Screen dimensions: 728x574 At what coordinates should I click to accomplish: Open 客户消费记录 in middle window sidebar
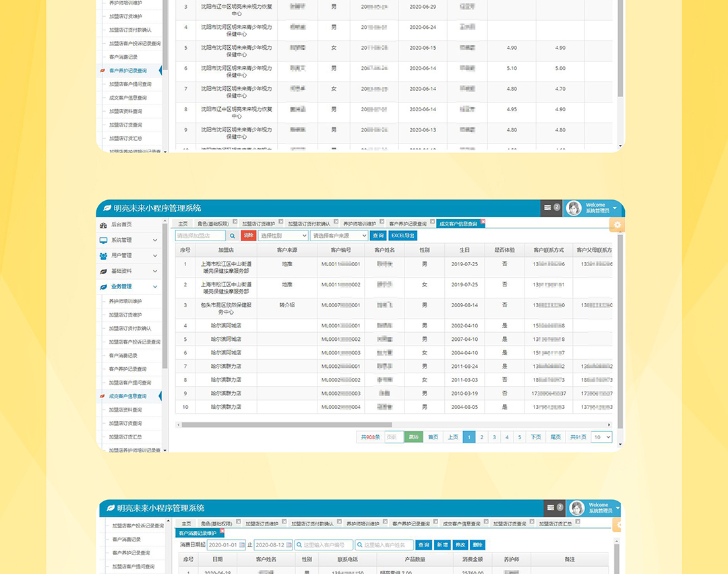pos(123,356)
